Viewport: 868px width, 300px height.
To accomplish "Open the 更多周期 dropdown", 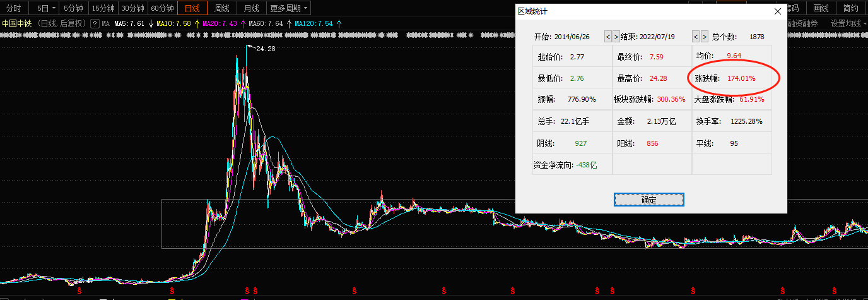I will 289,8.
